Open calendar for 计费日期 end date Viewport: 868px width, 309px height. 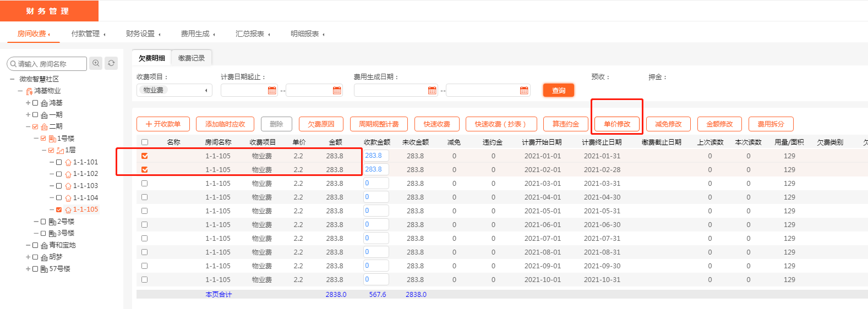click(x=337, y=90)
